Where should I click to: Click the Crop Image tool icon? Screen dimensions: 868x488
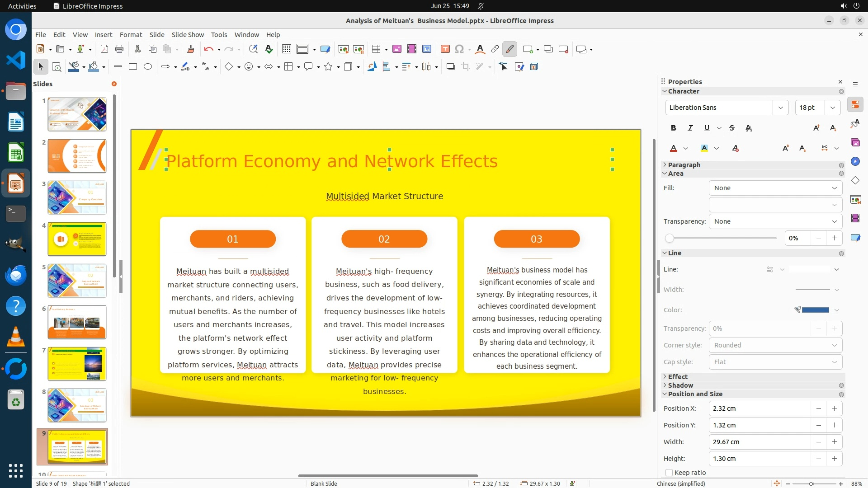[465, 67]
